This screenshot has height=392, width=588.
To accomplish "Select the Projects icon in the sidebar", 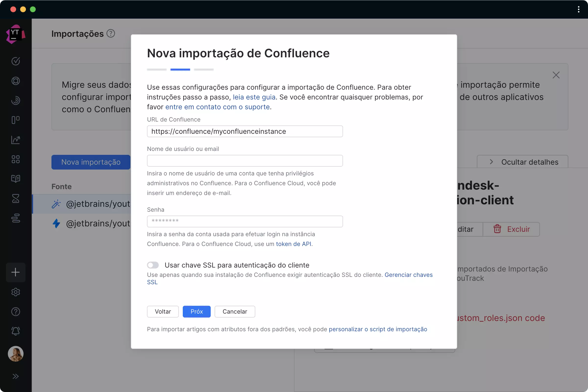I will coord(15,81).
